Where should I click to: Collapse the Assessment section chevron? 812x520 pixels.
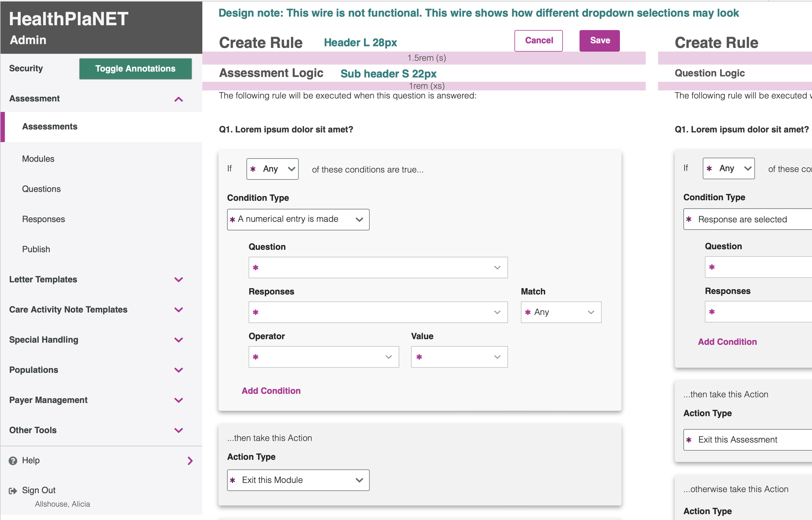178,99
